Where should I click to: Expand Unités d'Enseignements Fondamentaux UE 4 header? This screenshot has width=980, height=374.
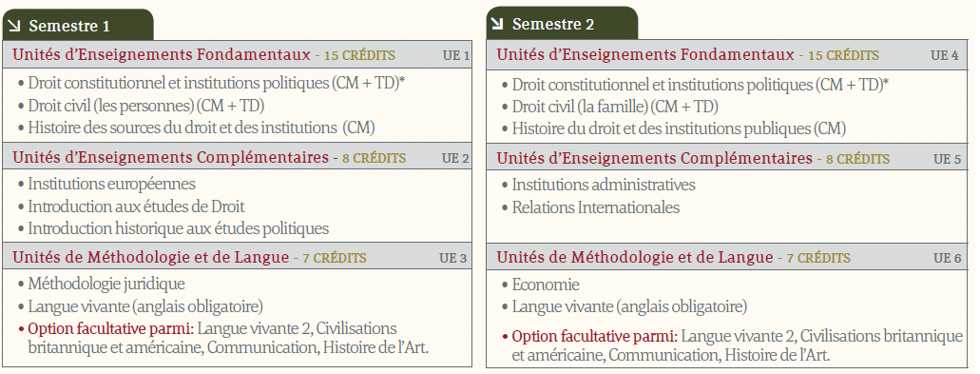(x=727, y=55)
